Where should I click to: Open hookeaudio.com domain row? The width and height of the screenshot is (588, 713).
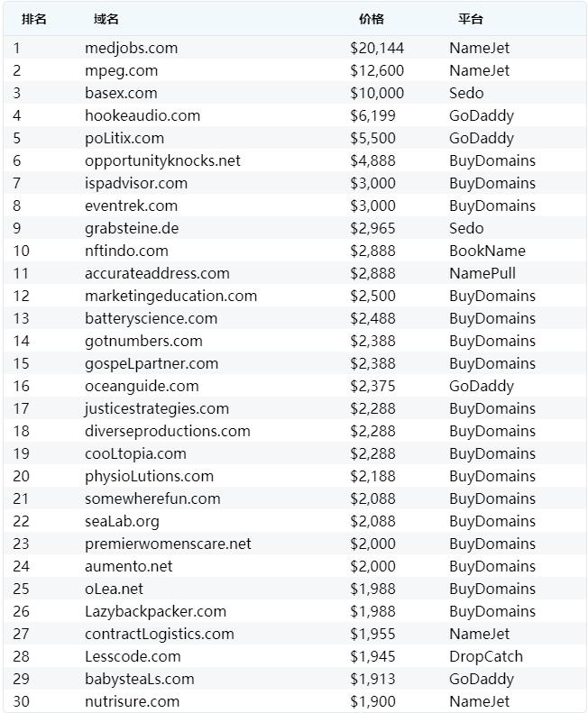tap(142, 115)
